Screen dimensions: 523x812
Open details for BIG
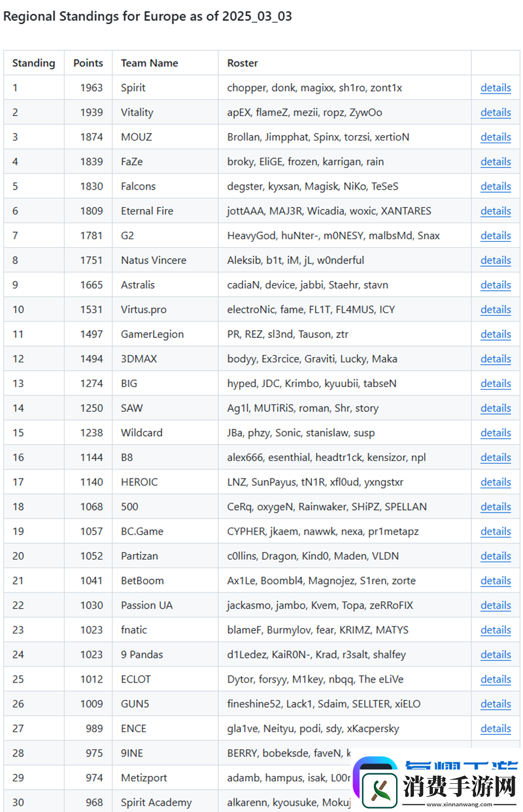[496, 384]
